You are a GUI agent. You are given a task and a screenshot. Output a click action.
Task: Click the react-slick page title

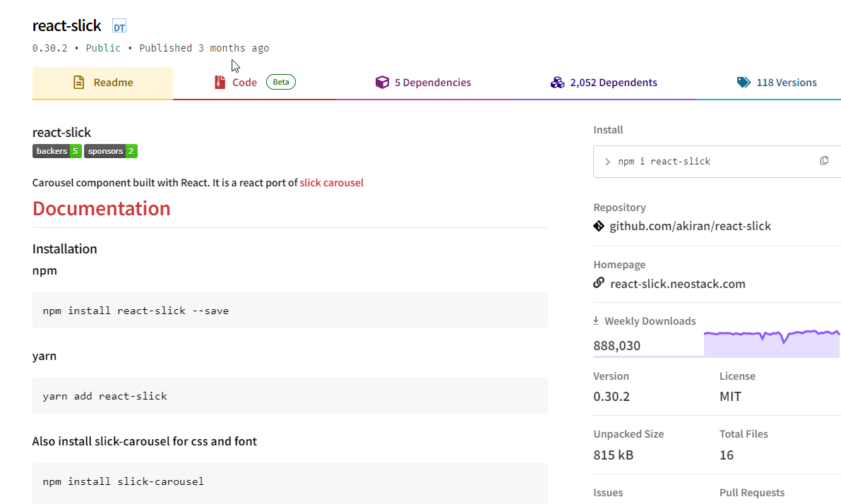tap(66, 25)
